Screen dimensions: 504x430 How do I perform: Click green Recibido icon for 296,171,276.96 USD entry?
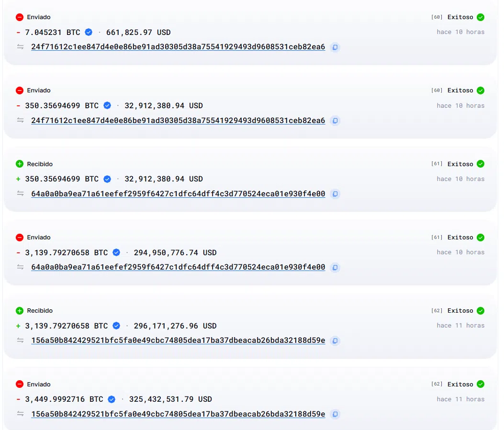20,311
